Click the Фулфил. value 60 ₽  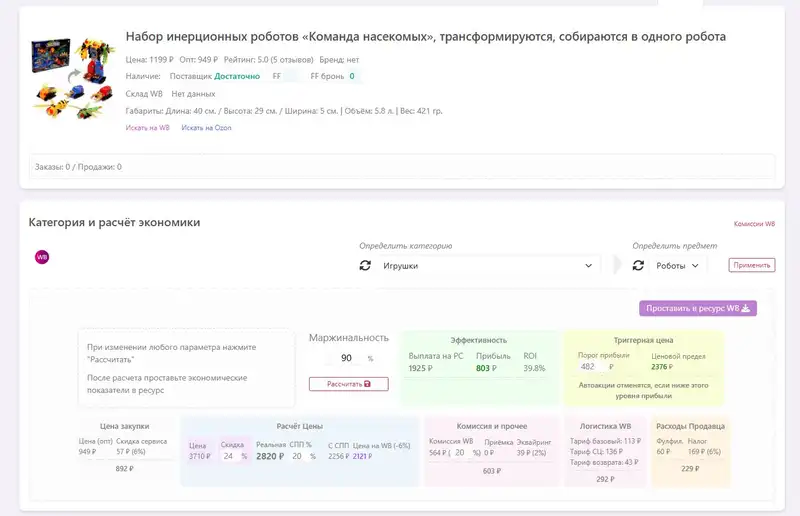point(663,452)
